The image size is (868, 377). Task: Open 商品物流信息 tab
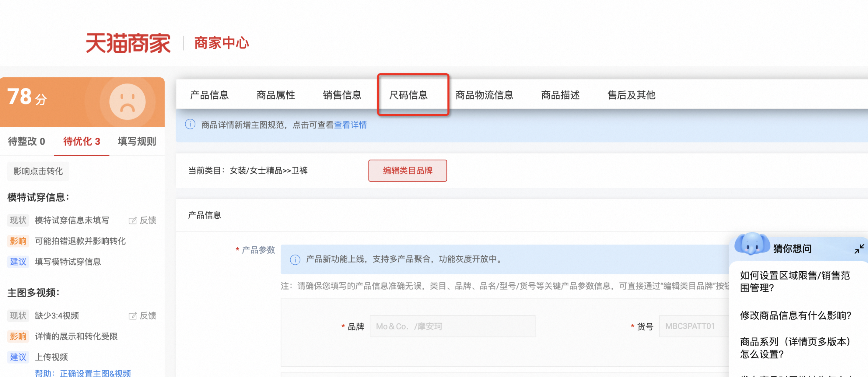(x=484, y=95)
